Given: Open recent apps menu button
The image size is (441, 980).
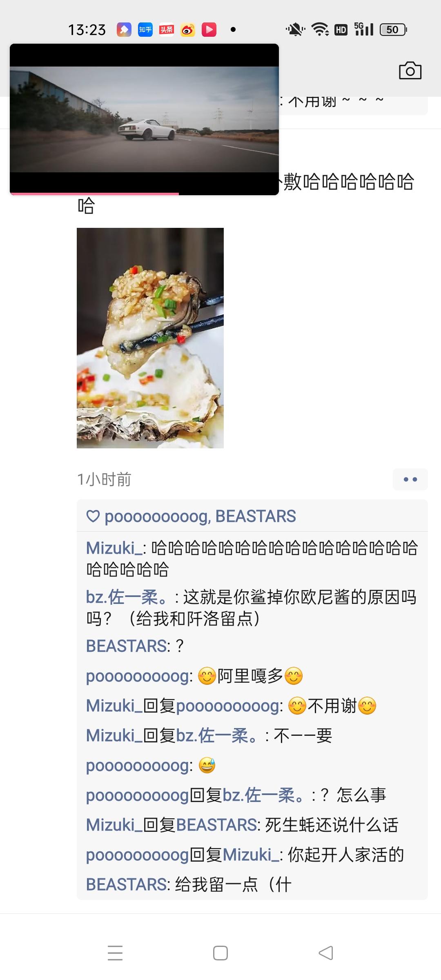Looking at the screenshot, I should click(115, 953).
